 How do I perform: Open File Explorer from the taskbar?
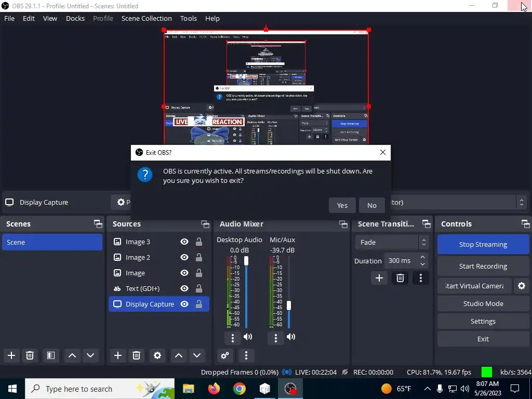point(188,389)
